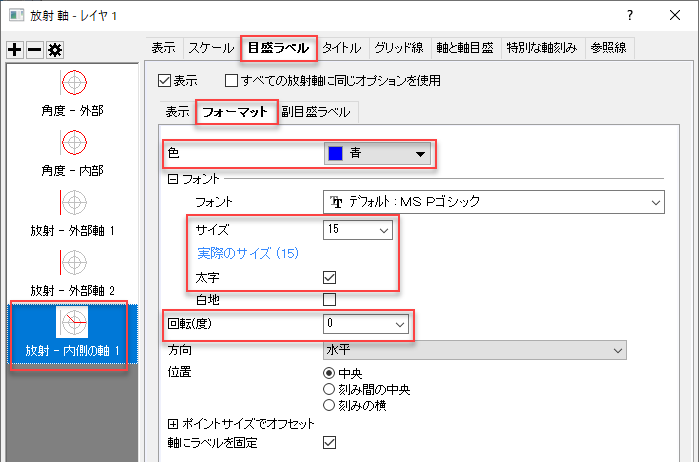Expand ポイントサイズでオフセット section

(173, 424)
